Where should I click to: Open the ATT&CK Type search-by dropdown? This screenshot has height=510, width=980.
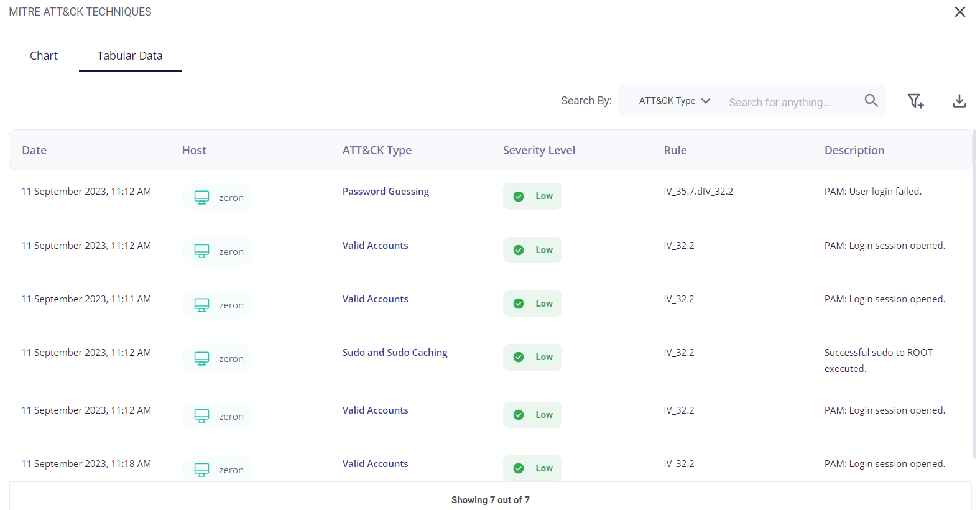pos(675,101)
